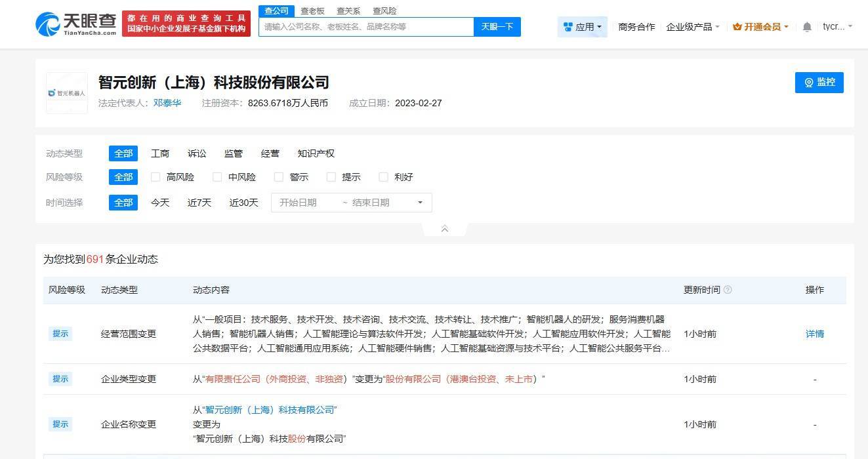Click legal representative 邓泰华 link
The width and height of the screenshot is (868, 459).
pyautogui.click(x=166, y=103)
